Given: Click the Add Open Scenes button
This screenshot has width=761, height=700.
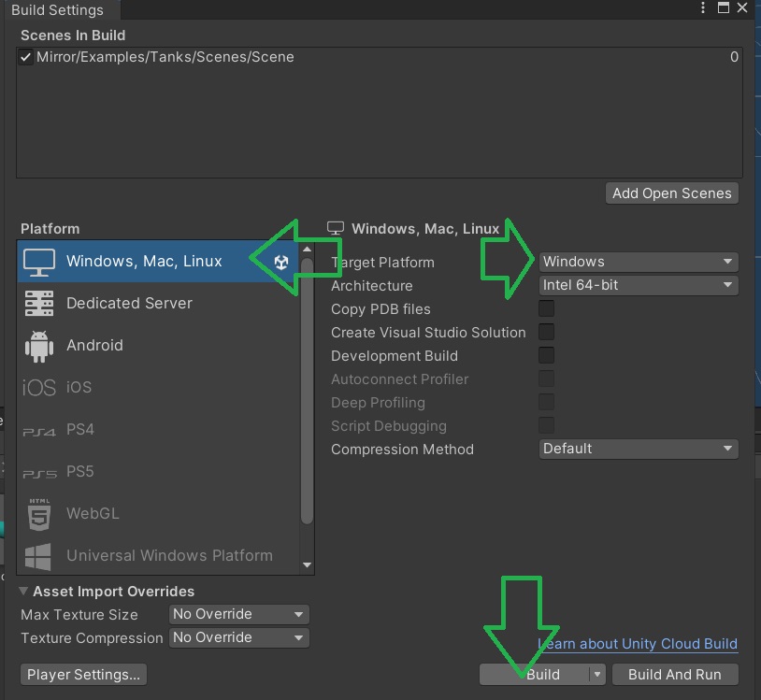Looking at the screenshot, I should click(x=671, y=193).
